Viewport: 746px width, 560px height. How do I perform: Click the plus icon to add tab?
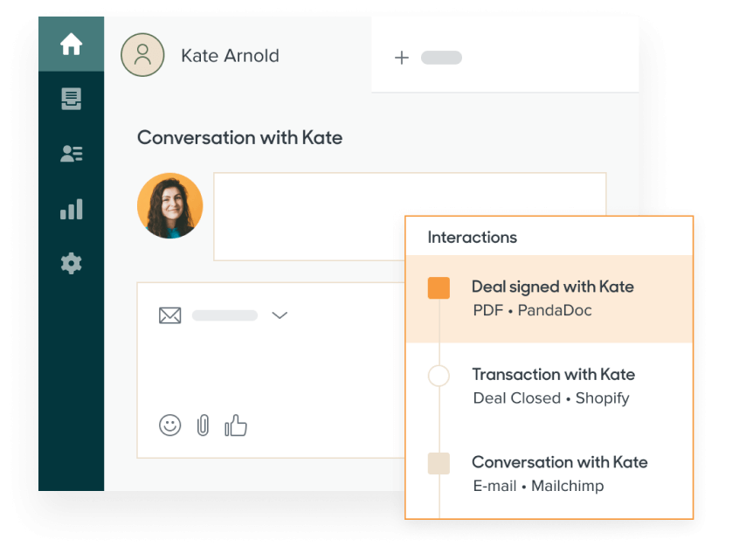402,58
